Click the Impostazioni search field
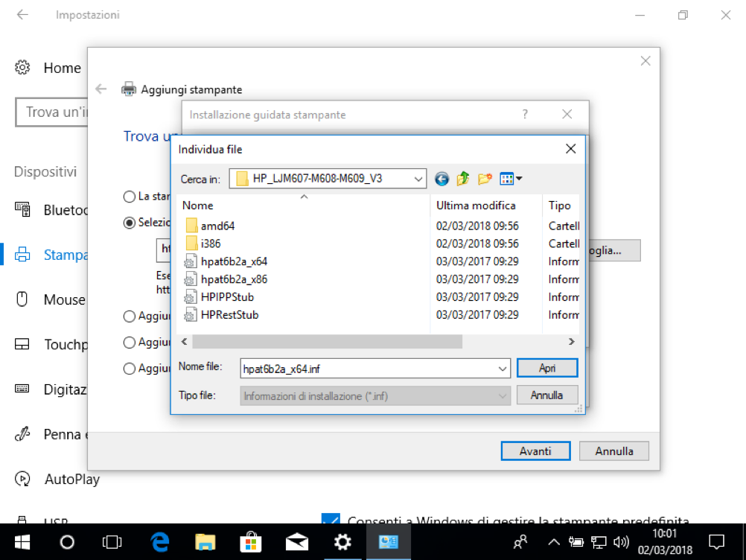The height and width of the screenshot is (560, 746). (x=52, y=112)
